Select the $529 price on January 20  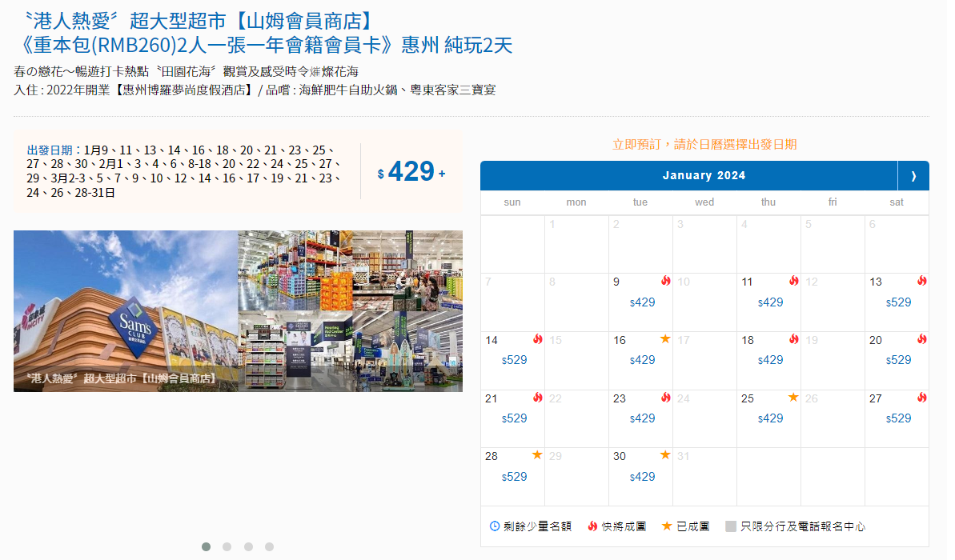point(898,360)
